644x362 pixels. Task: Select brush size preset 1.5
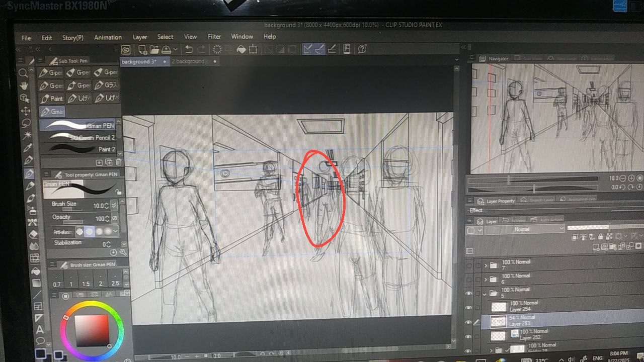(86, 284)
